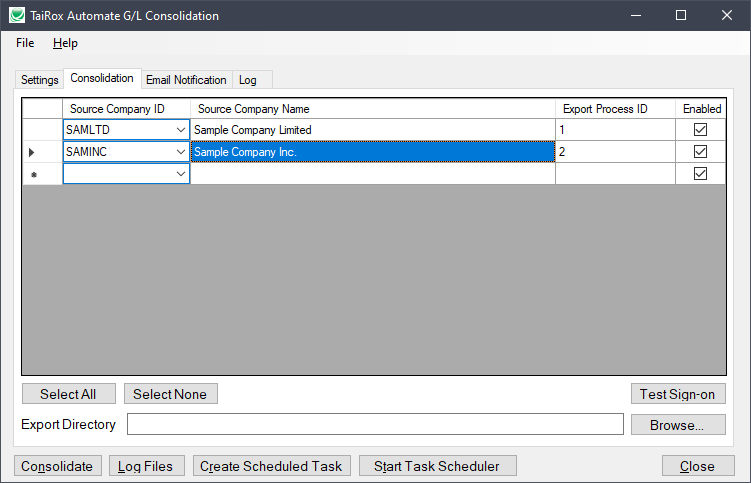Click the empty Export Process ID cell in new row
This screenshot has height=483, width=751.
coord(615,174)
